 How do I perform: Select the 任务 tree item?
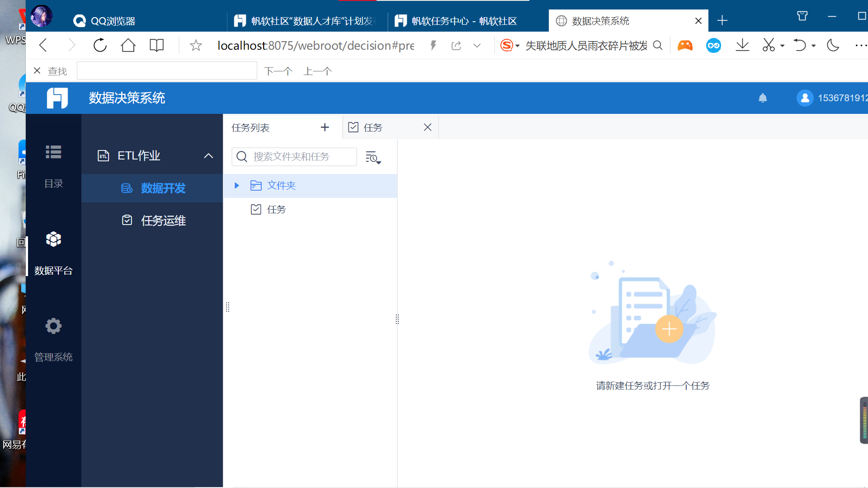click(310, 209)
